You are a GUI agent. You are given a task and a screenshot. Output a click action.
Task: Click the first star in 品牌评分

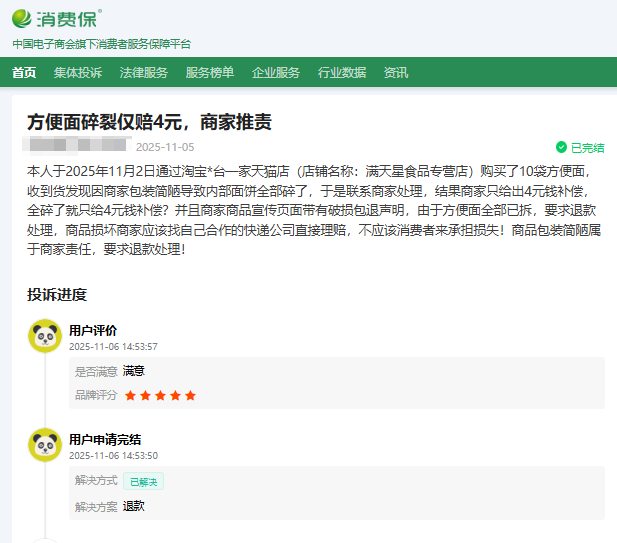(x=130, y=395)
